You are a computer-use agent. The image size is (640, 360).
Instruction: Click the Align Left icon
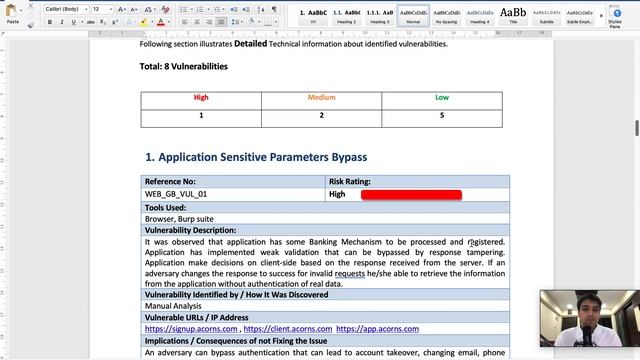click(x=185, y=22)
